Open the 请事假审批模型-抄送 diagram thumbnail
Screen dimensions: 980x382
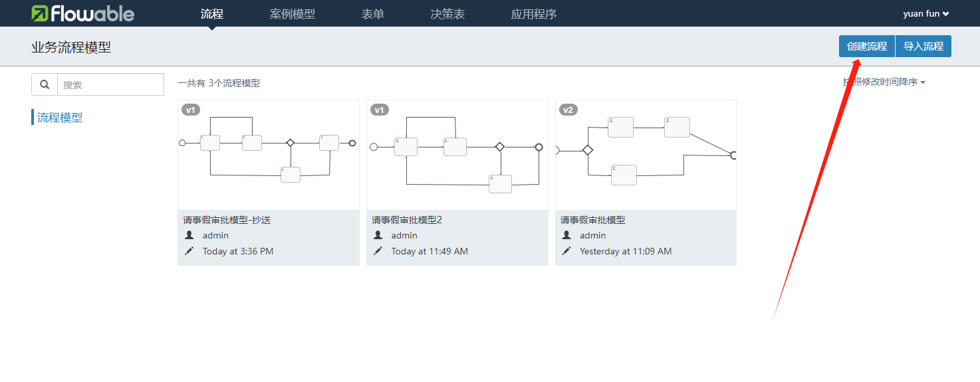tap(269, 155)
